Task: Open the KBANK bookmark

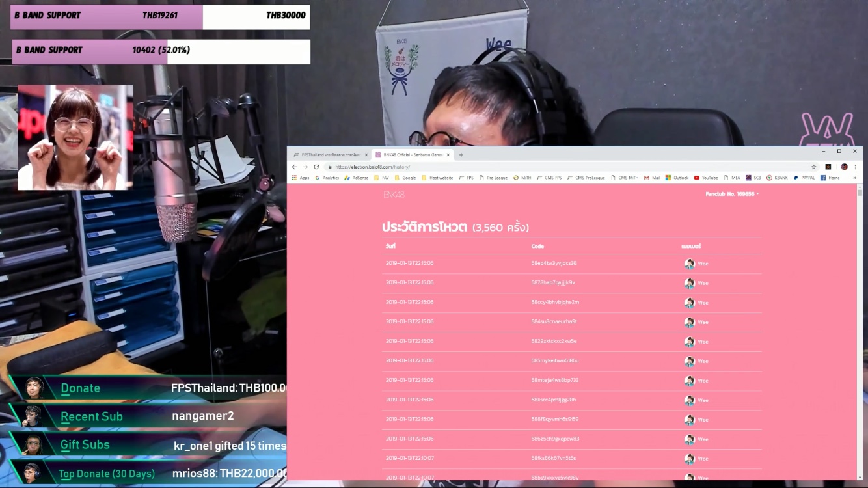Action: coord(777,178)
